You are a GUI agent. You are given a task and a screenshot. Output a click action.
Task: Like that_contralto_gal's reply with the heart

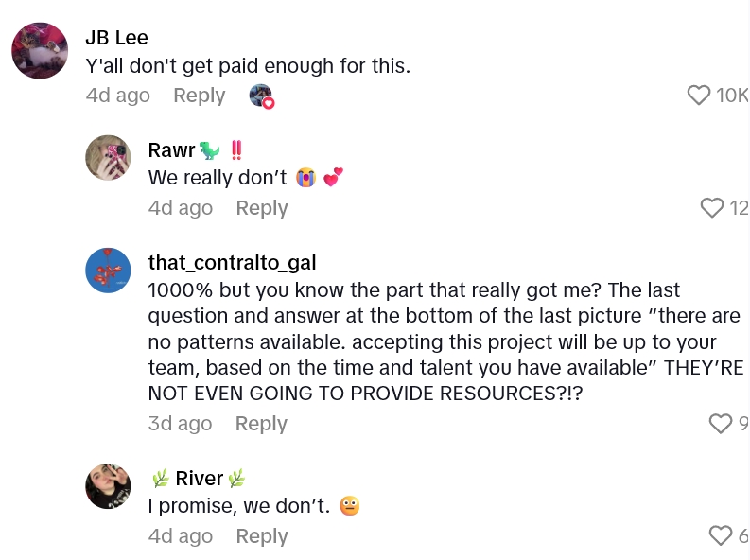pos(721,424)
